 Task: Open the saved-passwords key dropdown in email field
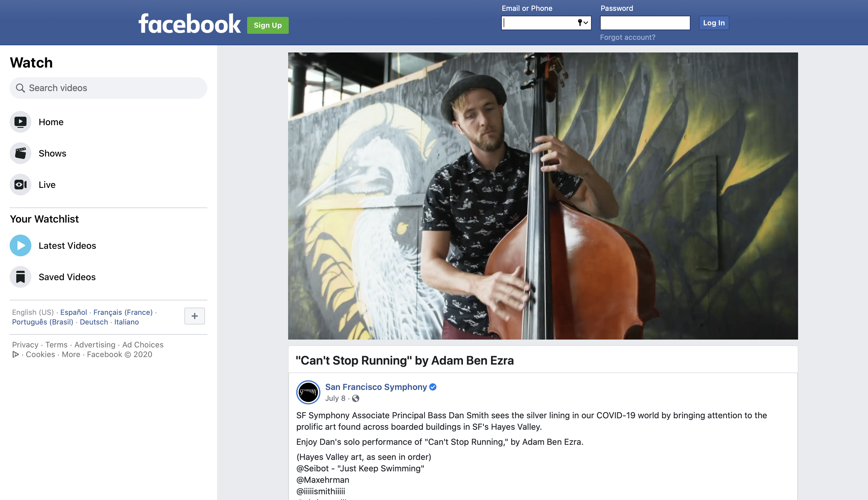(583, 23)
